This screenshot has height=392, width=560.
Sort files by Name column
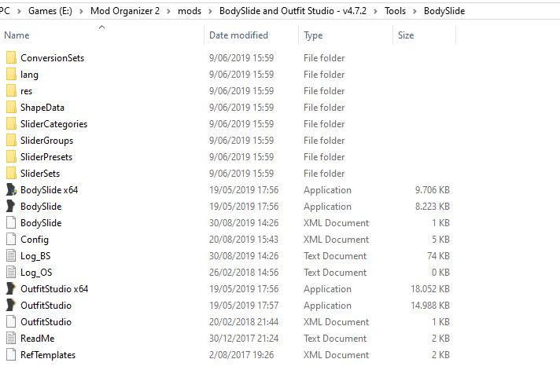pyautogui.click(x=17, y=35)
